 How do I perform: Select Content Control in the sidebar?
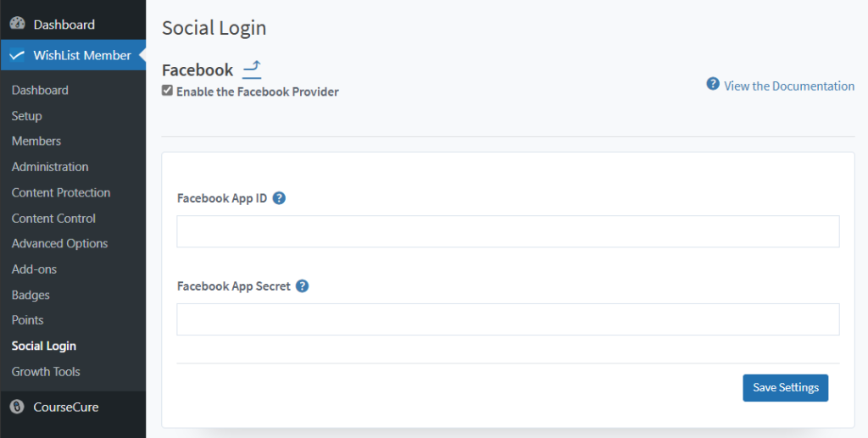click(53, 218)
